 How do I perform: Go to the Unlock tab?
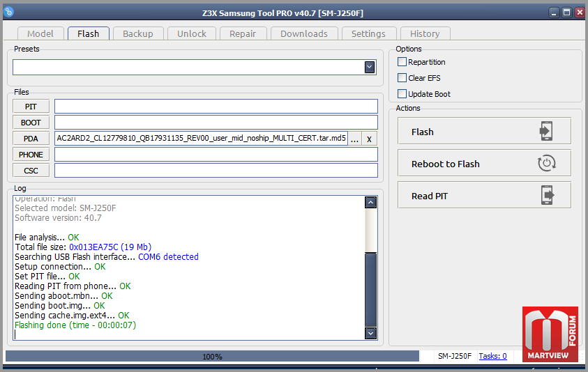(192, 33)
